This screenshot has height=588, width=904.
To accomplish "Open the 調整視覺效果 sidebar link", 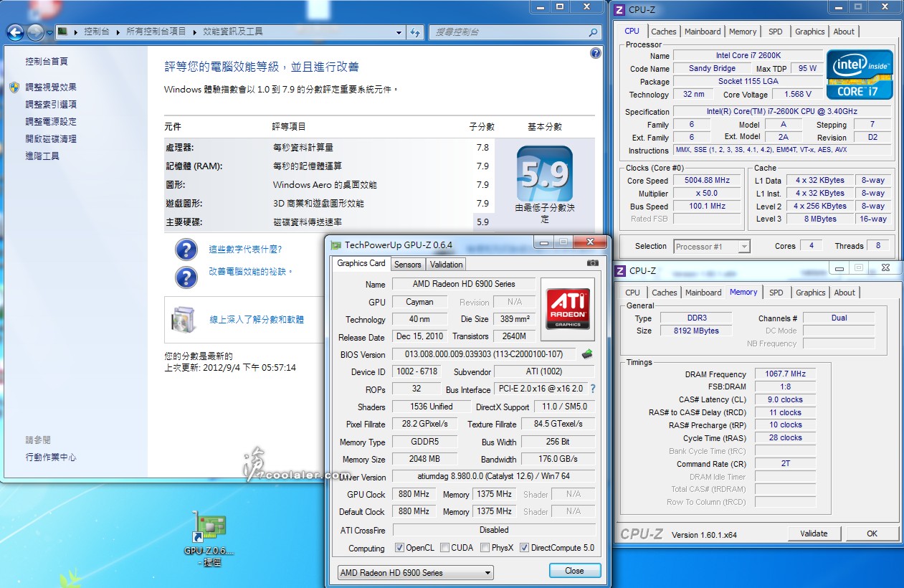I will [50, 87].
